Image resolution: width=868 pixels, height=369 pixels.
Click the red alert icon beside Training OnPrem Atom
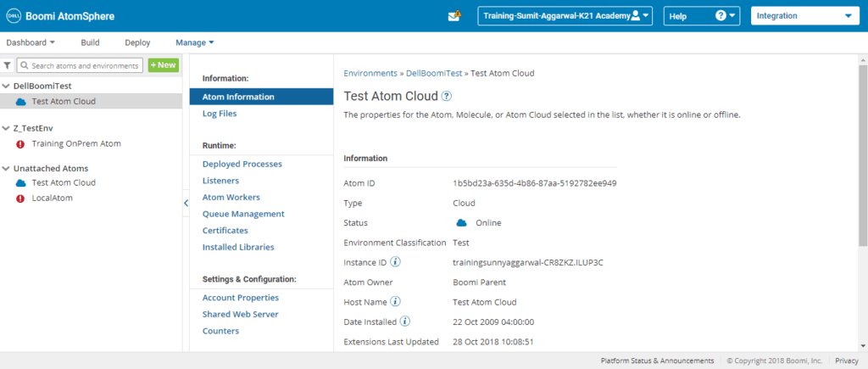[x=21, y=144]
